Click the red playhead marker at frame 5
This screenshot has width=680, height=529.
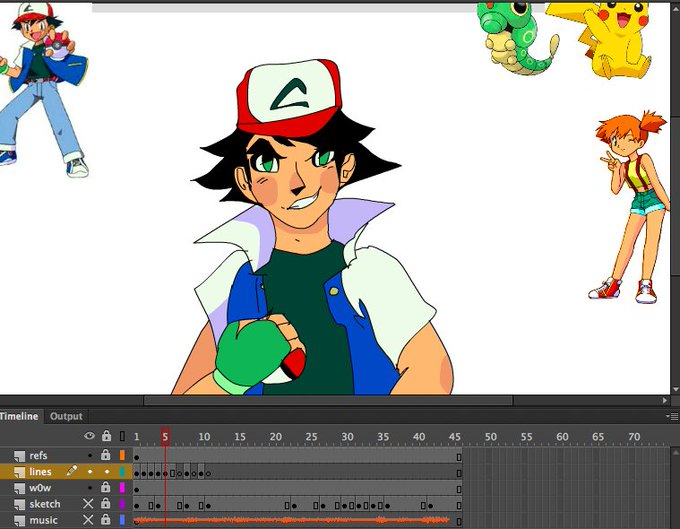pos(165,436)
